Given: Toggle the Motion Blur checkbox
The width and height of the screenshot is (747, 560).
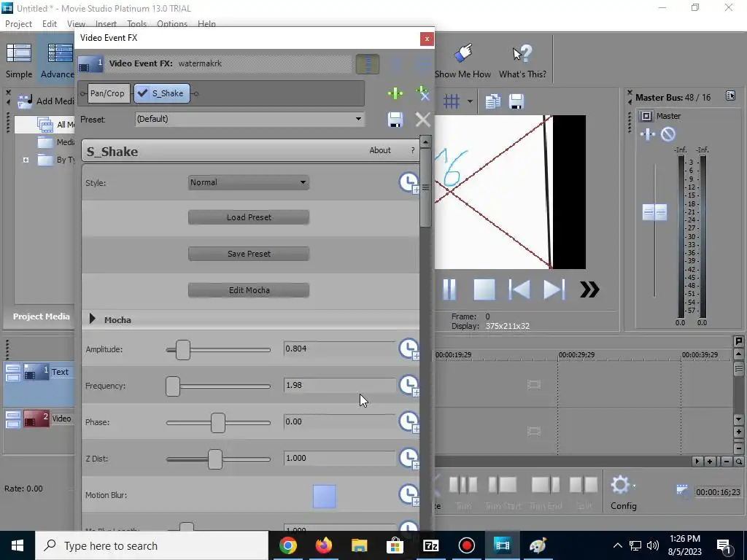Looking at the screenshot, I should [x=325, y=496].
